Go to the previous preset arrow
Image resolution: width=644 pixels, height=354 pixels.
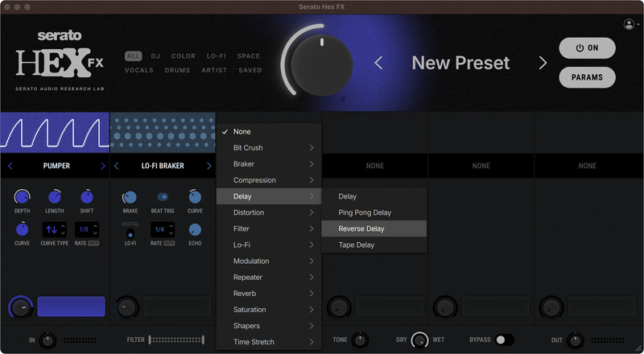click(x=378, y=63)
